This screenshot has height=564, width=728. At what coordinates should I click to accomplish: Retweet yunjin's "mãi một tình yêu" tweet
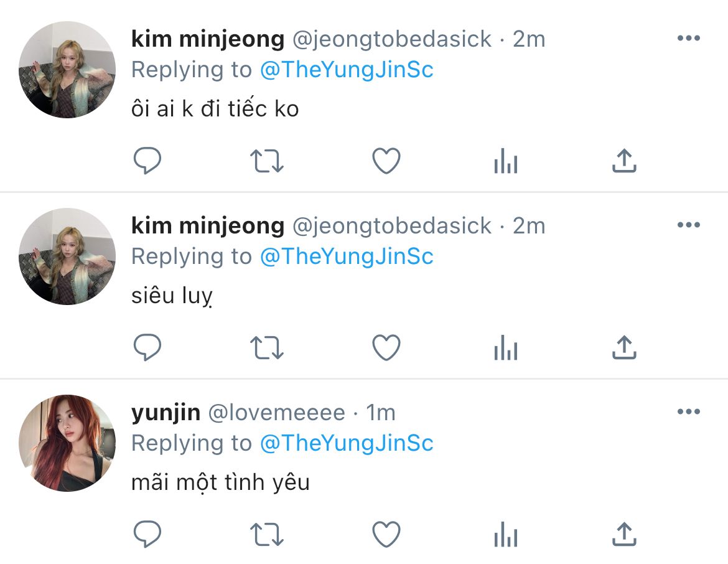pyautogui.click(x=267, y=534)
